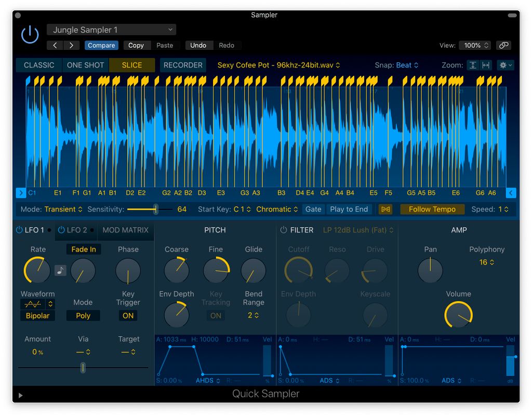
Task: Toggle Pitch Key Tracking ON button
Action: coord(216,316)
